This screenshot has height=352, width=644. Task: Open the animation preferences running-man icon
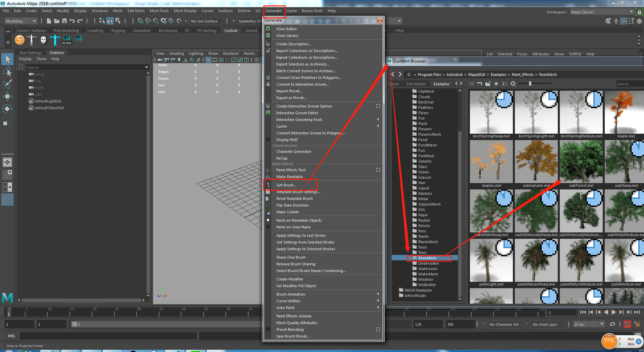pyautogui.click(x=637, y=324)
